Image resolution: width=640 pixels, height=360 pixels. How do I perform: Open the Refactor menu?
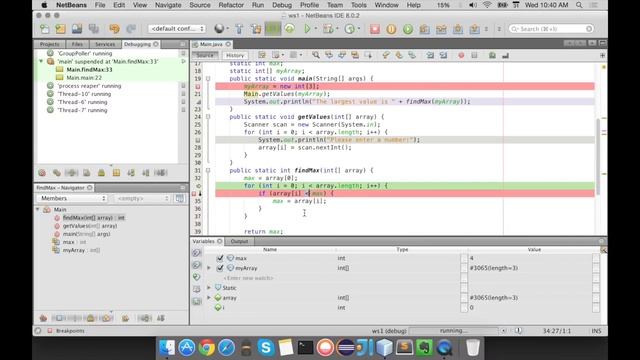pos(231,5)
